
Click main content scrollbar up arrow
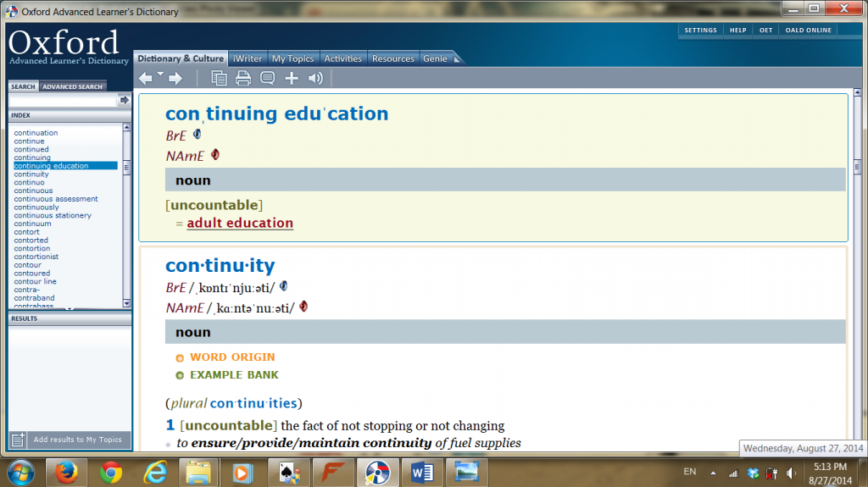coord(858,92)
